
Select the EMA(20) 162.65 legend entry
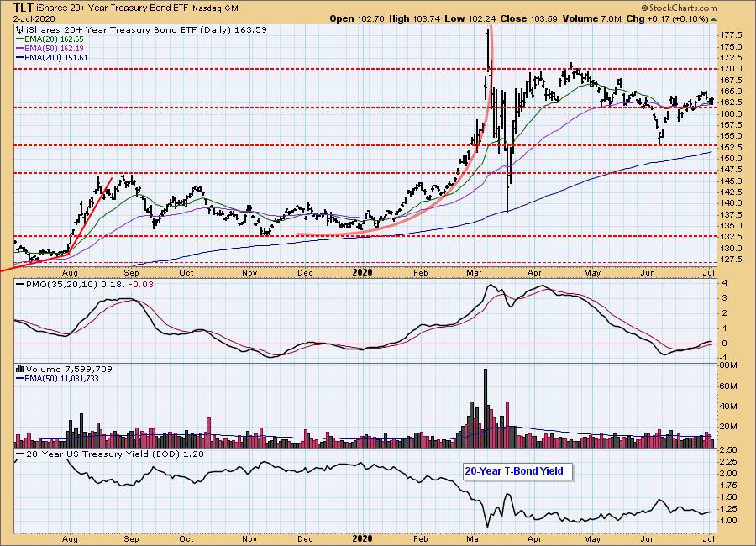(x=54, y=39)
